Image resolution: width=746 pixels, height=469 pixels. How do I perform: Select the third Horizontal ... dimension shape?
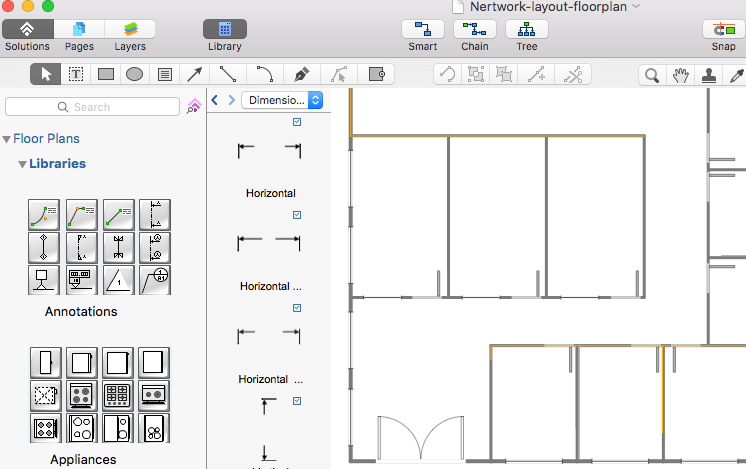(x=269, y=336)
